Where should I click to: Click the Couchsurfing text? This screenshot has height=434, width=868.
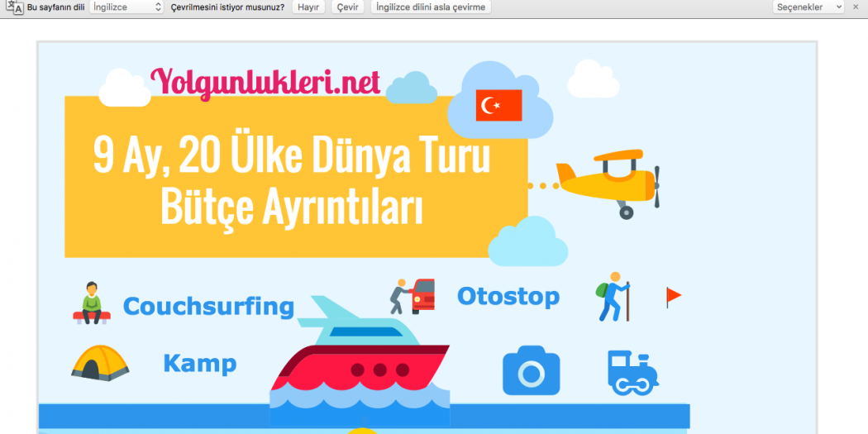(x=208, y=307)
